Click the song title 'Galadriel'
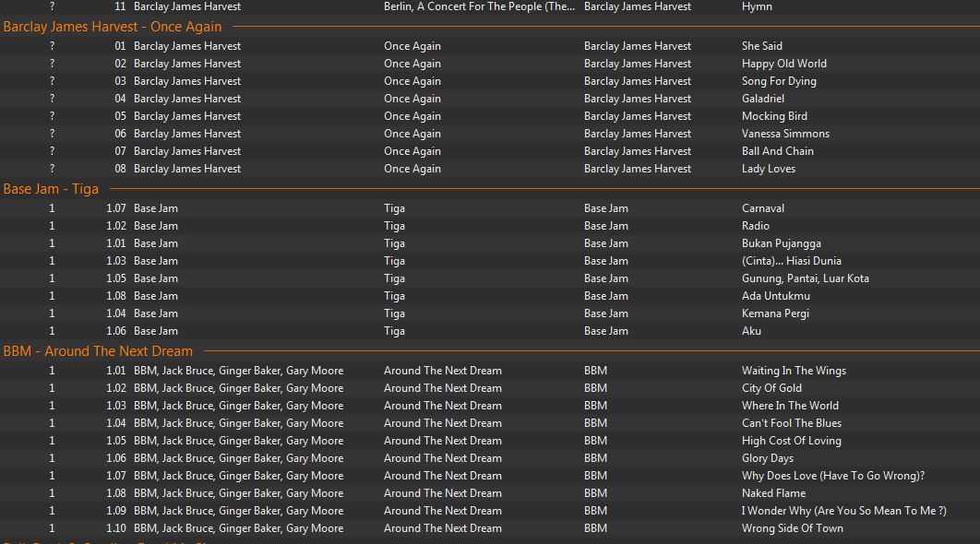The image size is (980, 544). coord(763,99)
